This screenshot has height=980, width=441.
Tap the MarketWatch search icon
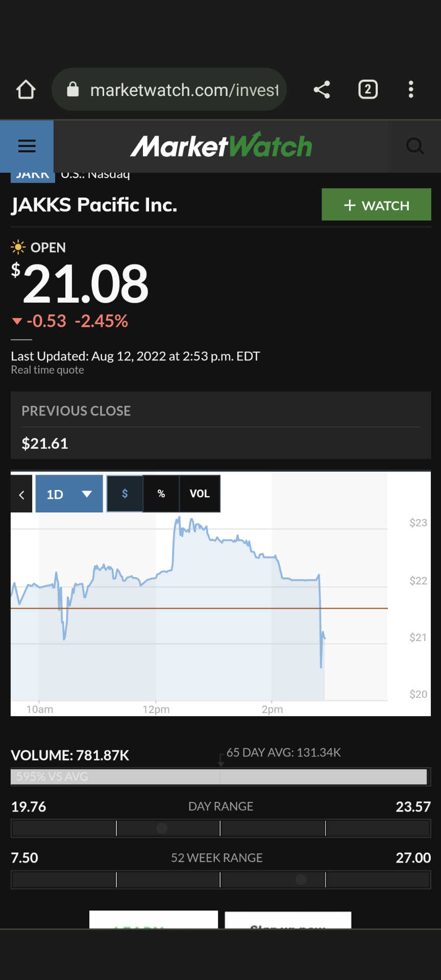point(414,146)
